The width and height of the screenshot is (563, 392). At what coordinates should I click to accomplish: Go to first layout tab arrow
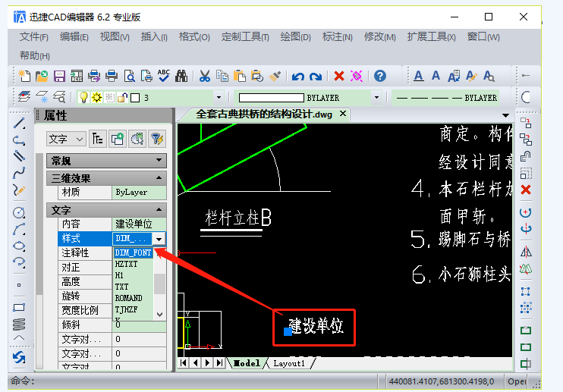[183, 363]
